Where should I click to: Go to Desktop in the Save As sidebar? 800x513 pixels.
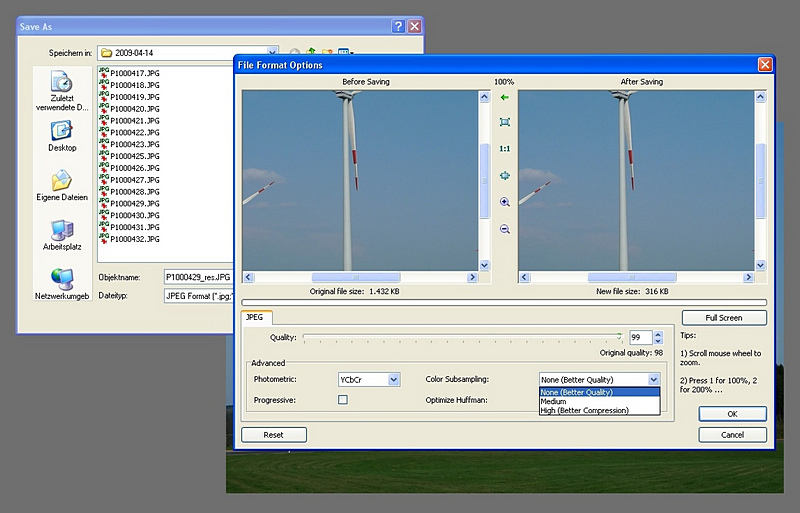[x=62, y=136]
